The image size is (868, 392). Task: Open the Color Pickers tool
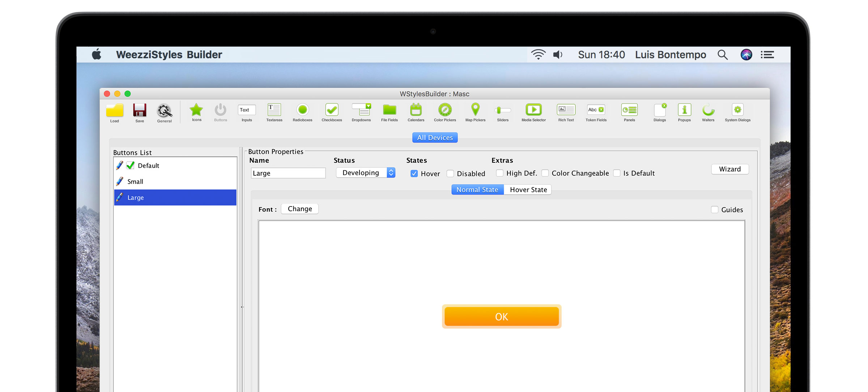[445, 112]
